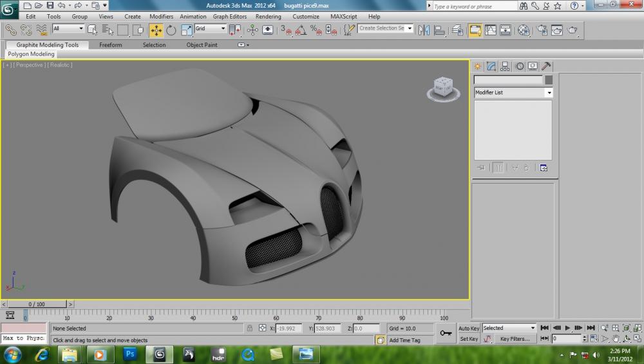The height and width of the screenshot is (364, 644).
Task: Open the MAXScript menu
Action: click(x=343, y=17)
